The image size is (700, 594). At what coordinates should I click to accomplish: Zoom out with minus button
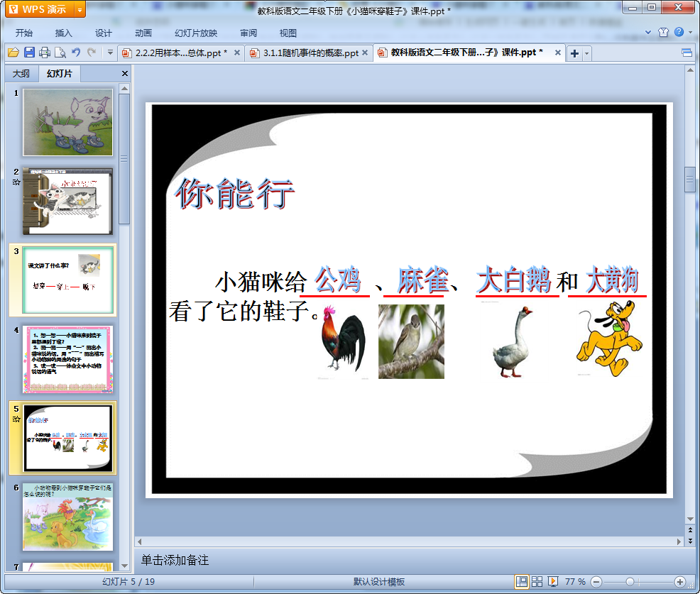[596, 582]
